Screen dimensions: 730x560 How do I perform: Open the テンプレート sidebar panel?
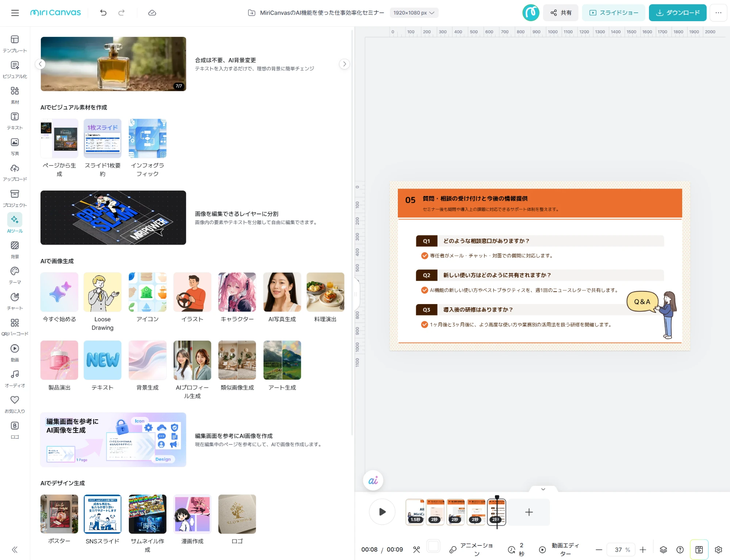[x=15, y=44]
